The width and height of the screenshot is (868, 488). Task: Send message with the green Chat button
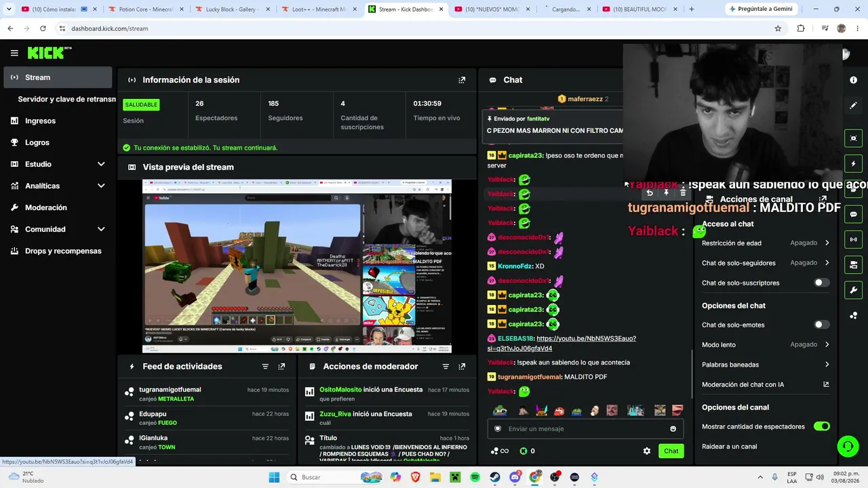point(671,451)
